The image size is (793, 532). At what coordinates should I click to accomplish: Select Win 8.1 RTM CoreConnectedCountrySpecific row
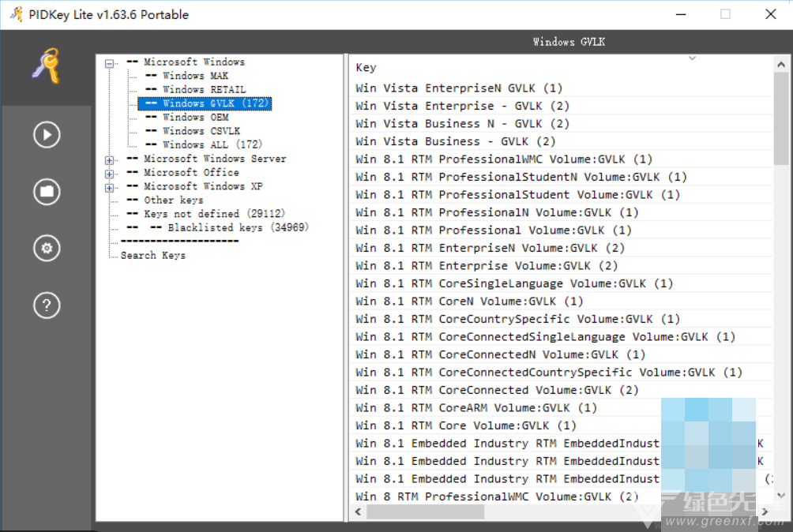[562, 372]
